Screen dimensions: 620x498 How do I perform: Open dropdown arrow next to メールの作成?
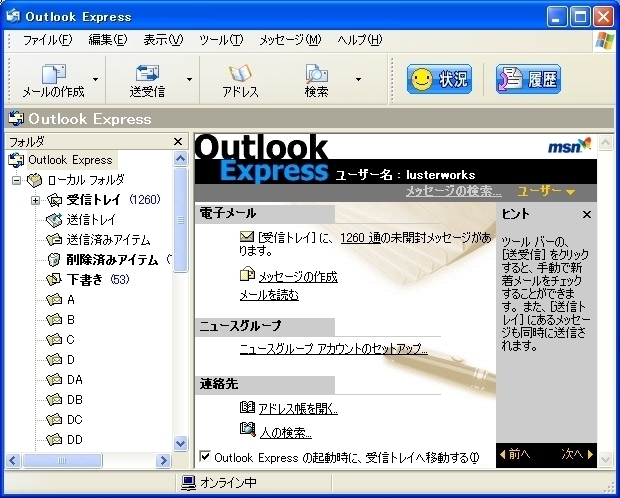pyautogui.click(x=95, y=80)
